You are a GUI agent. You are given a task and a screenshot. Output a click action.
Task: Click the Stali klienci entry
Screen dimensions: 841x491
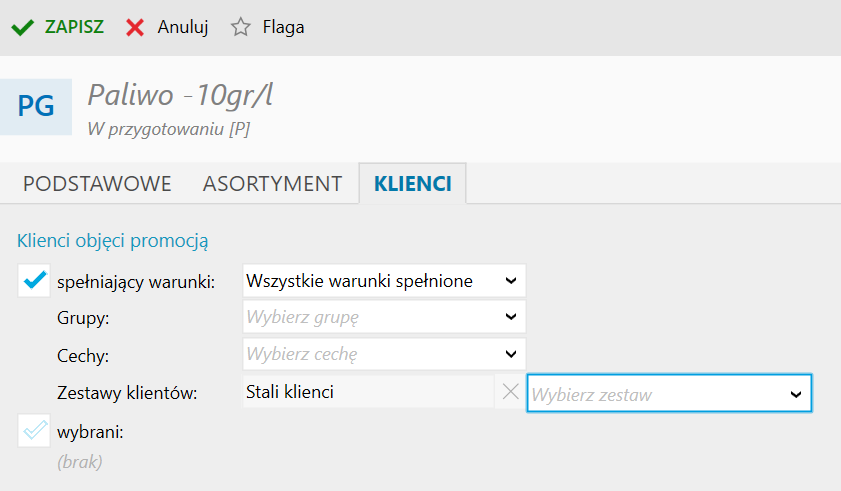[290, 392]
